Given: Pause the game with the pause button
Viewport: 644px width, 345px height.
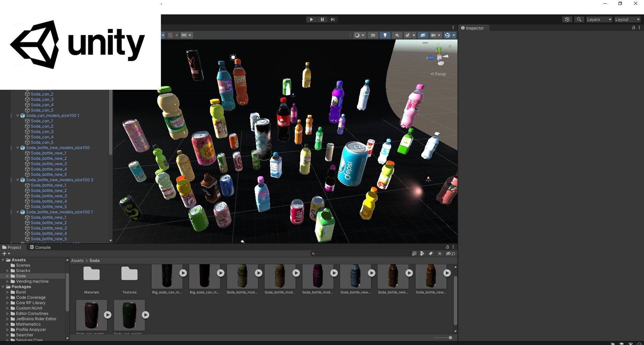Looking at the screenshot, I should [322, 19].
